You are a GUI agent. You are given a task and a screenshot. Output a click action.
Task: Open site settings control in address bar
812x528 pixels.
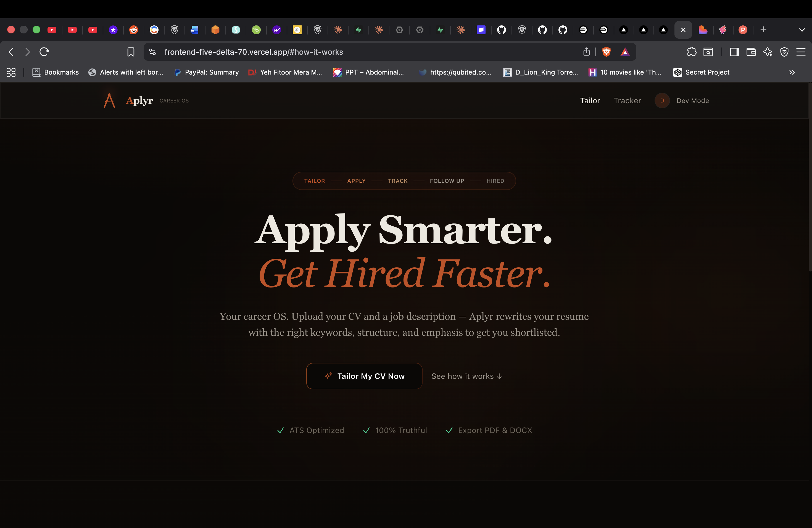[152, 52]
